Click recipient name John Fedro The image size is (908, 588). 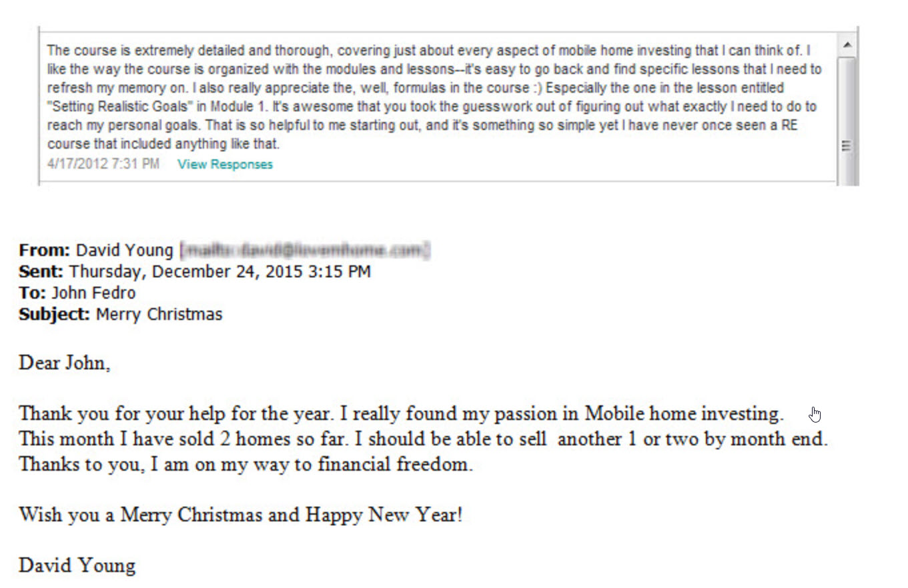pos(93,293)
